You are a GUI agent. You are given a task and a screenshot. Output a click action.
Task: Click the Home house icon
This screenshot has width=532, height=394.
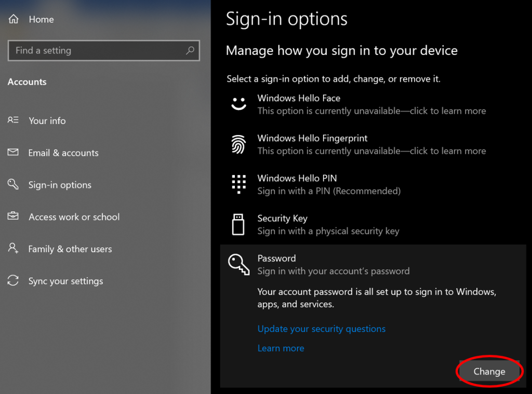point(14,19)
